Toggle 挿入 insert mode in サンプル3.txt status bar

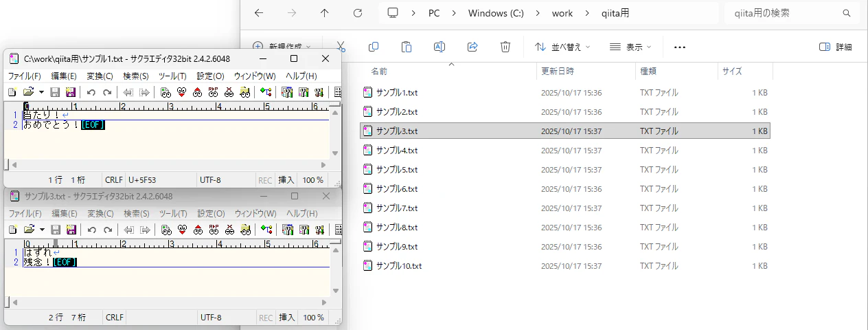(286, 318)
